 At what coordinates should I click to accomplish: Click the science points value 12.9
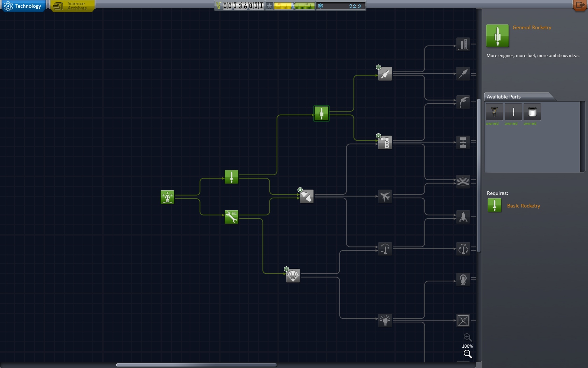point(355,6)
